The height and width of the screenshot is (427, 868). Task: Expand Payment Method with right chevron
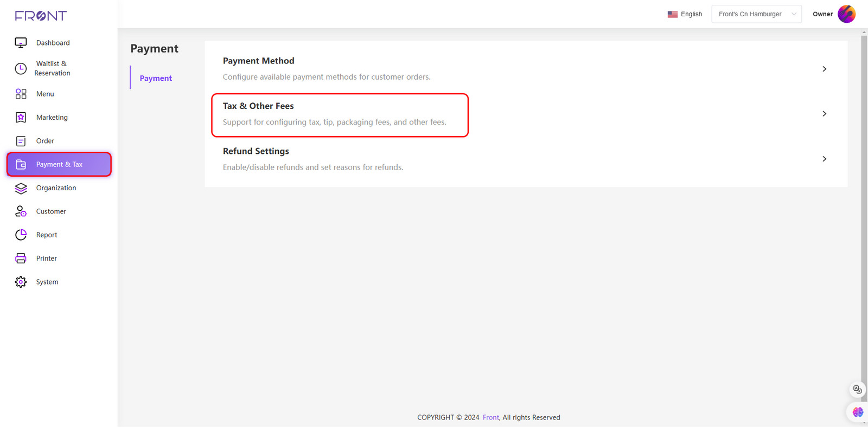point(824,69)
